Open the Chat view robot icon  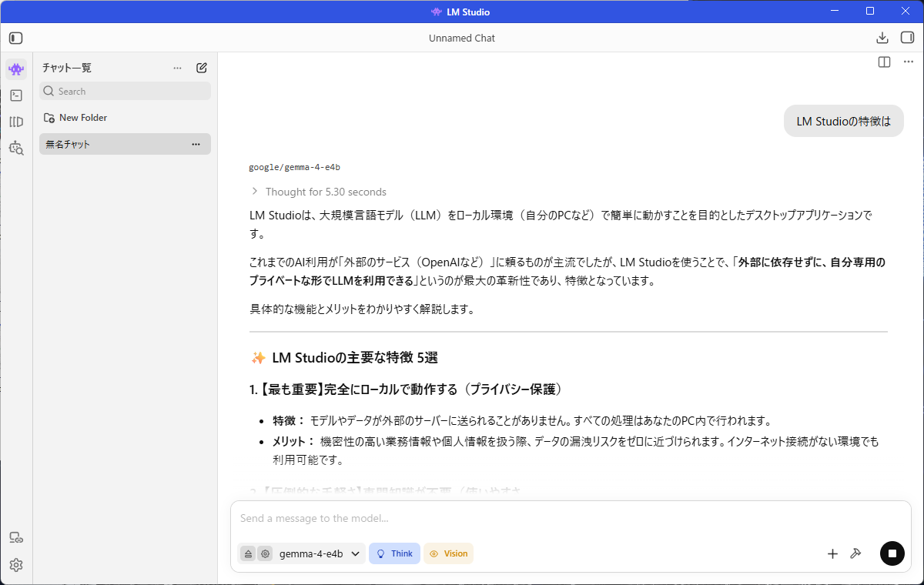tap(16, 69)
